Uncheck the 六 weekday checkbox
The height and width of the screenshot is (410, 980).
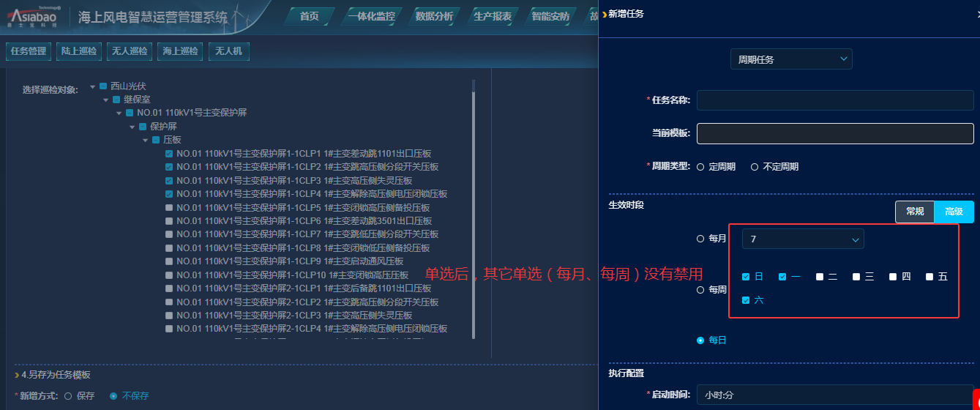[746, 300]
